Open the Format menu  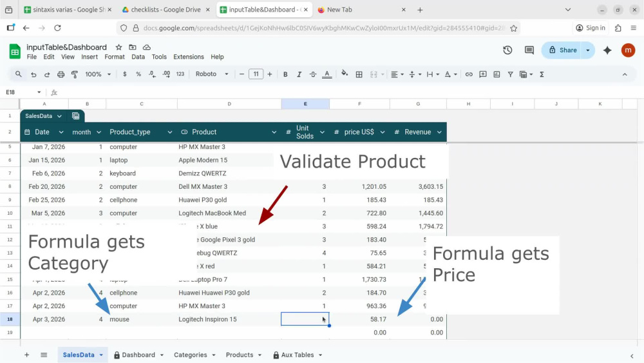(x=115, y=57)
